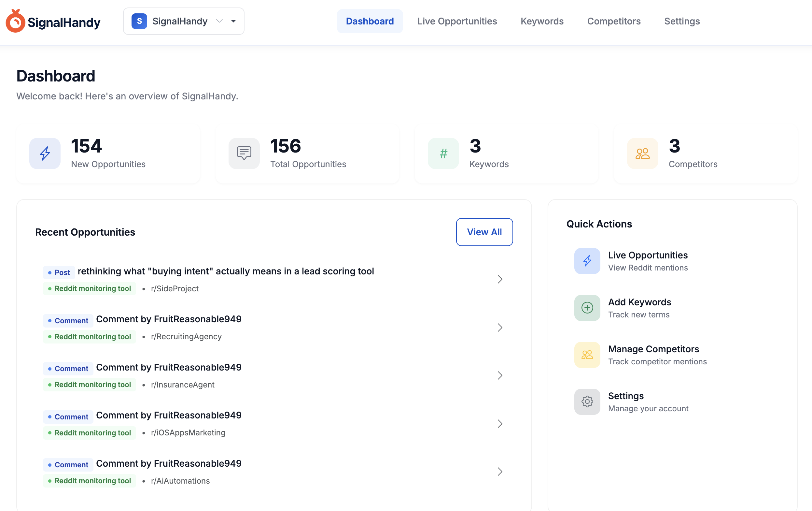Click the Comment badge in r/iOSAppsMarketing row
Screen dimensions: 812x511
[68, 417]
